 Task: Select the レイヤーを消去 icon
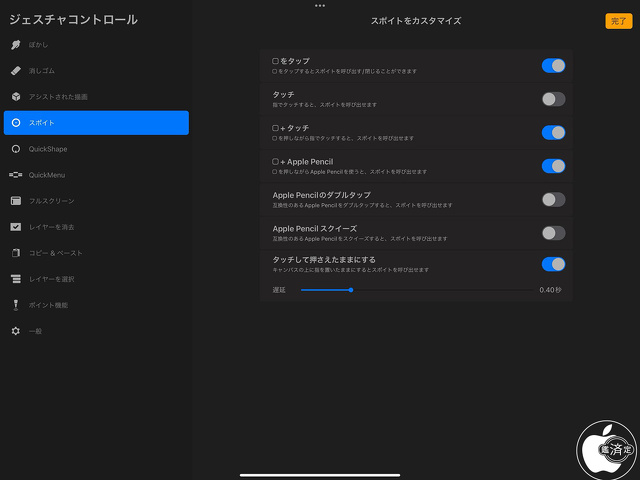(x=16, y=227)
